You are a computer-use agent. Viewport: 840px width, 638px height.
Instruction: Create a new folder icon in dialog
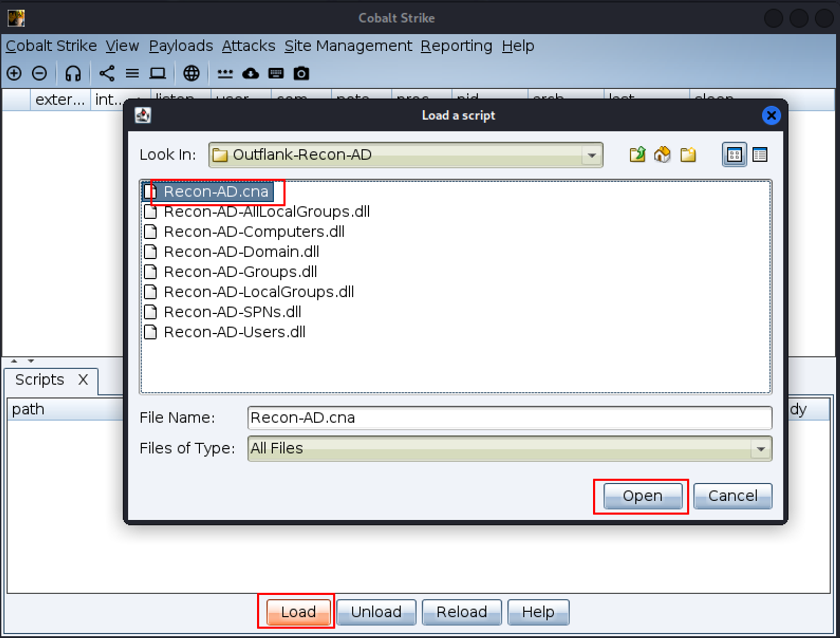(688, 155)
